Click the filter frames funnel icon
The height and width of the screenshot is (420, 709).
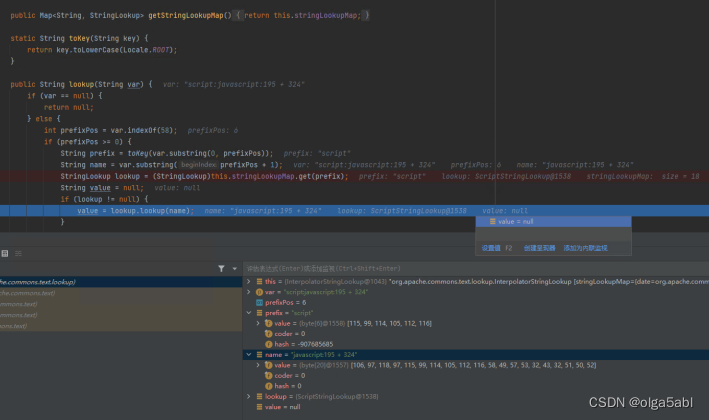221,269
